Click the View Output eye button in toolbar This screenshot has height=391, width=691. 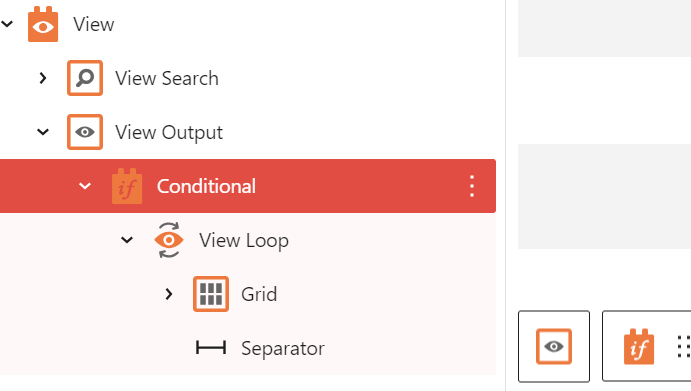click(554, 346)
